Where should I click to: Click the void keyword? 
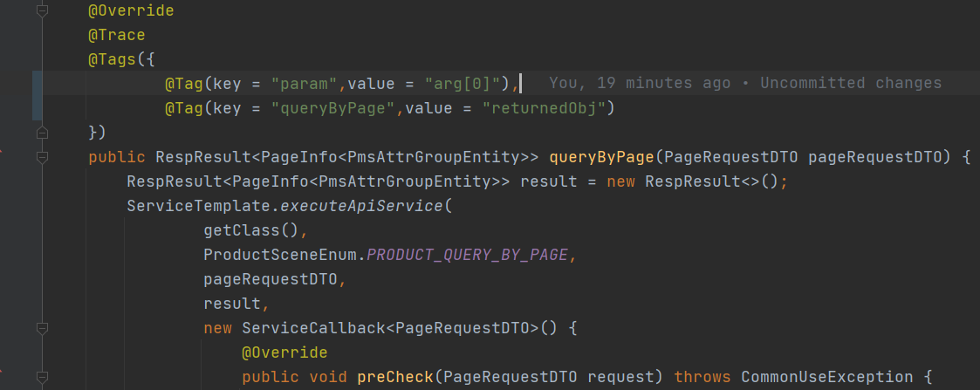[327, 377]
